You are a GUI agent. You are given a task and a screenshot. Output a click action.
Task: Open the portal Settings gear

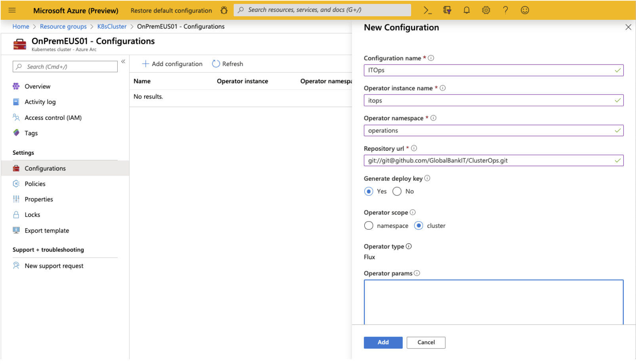coord(486,10)
